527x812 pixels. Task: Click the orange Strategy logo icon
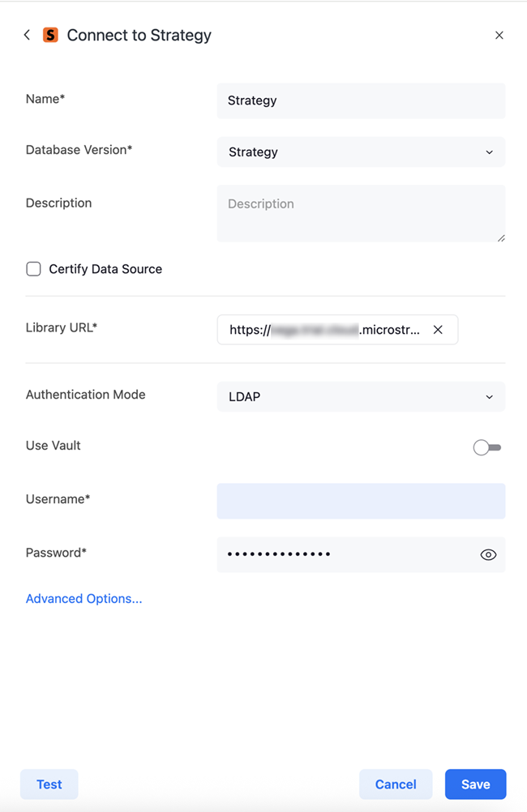pyautogui.click(x=50, y=35)
